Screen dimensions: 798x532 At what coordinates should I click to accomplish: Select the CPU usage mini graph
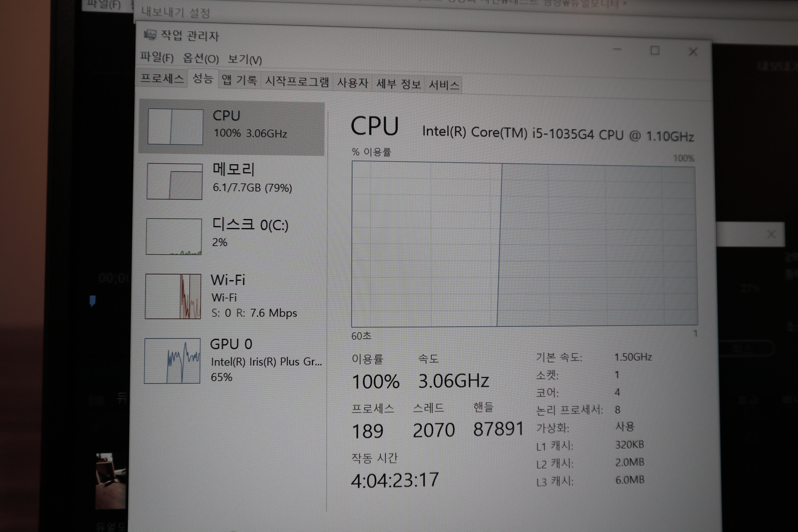pos(175,127)
